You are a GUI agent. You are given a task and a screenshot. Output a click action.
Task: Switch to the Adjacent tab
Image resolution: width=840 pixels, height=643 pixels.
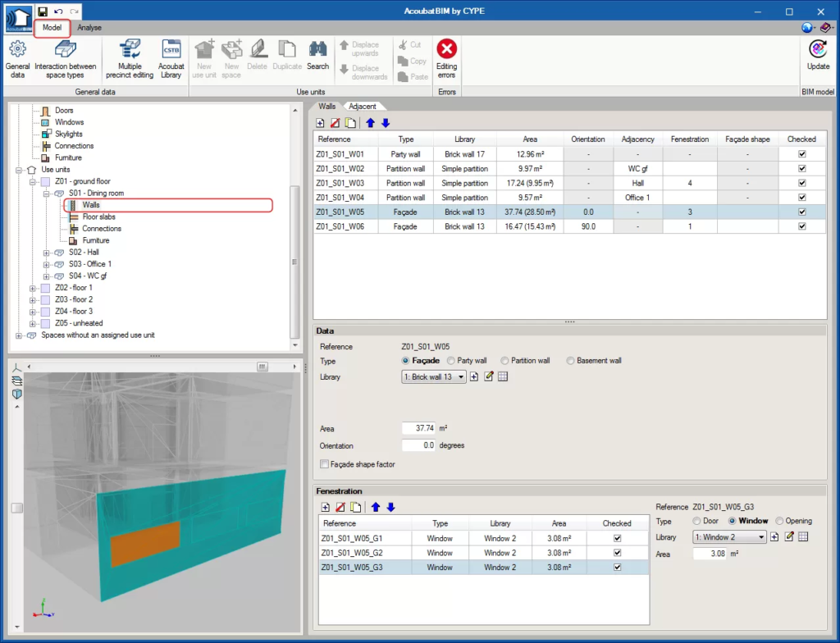[362, 106]
